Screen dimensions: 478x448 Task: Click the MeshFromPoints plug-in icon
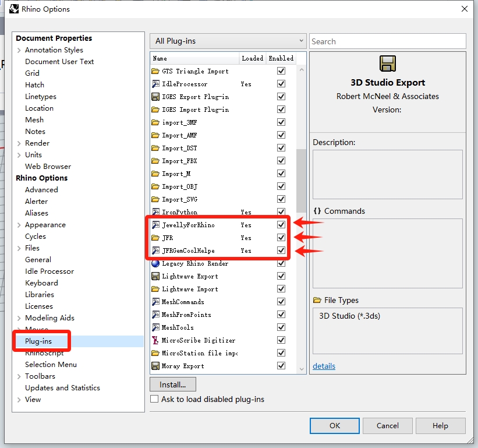[x=155, y=315]
